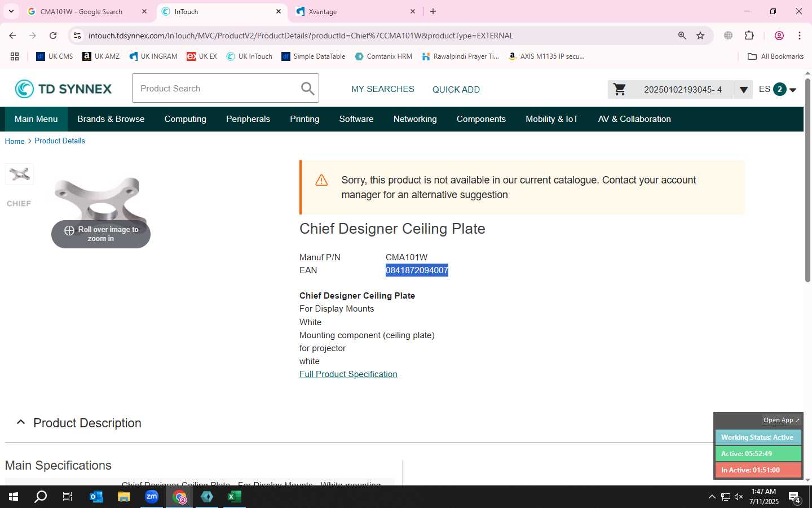Open UK CMS bookmark

(x=55, y=56)
